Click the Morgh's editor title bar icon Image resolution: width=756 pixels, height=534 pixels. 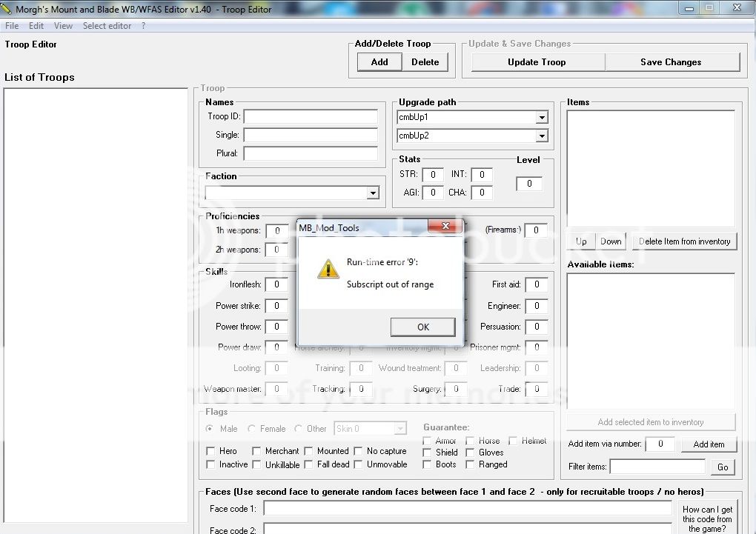(x=8, y=8)
